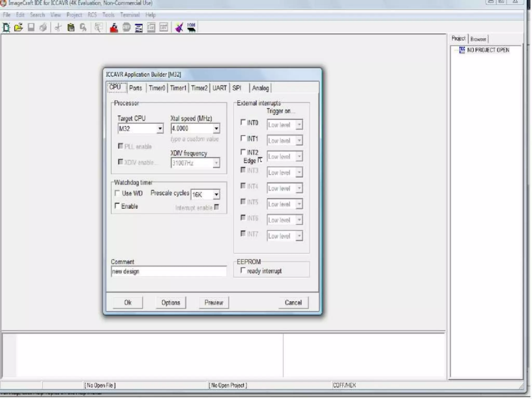The width and height of the screenshot is (532, 399).
Task: Click the Application Builder wizard icon
Action: point(179,27)
